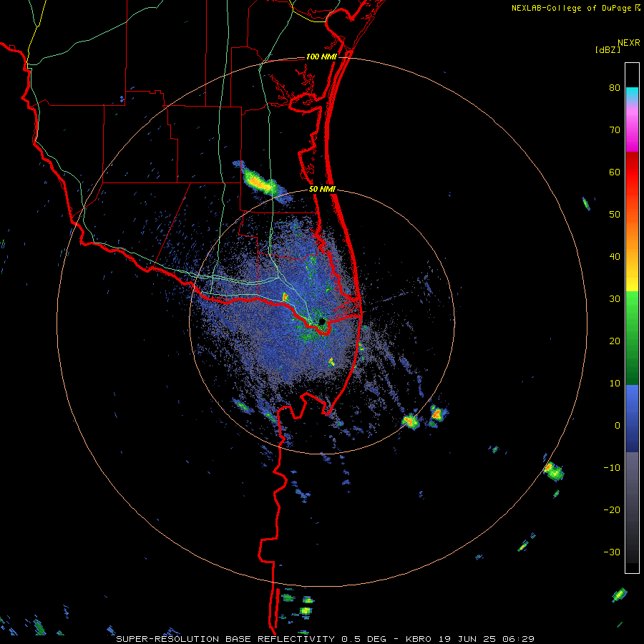Click the 80 value on the dBZ scale

coord(615,88)
